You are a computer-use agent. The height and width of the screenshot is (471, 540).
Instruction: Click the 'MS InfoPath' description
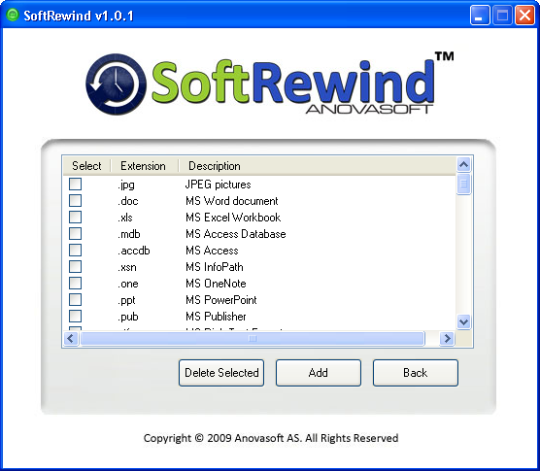click(x=215, y=267)
